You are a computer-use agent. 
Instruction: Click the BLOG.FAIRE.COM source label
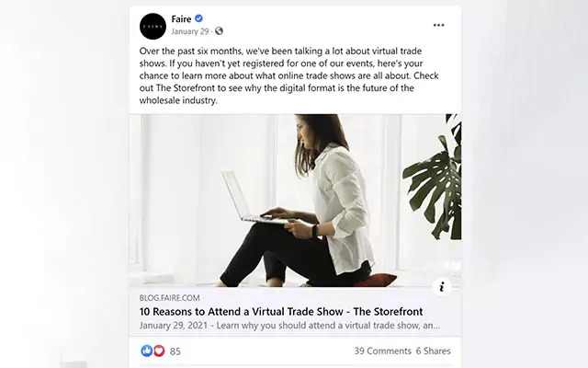[169, 298]
